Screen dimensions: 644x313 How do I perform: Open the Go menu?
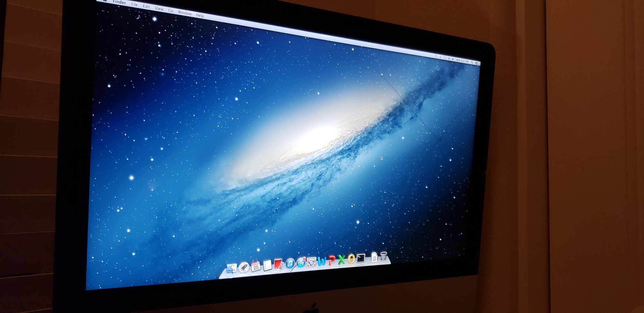[x=171, y=11]
